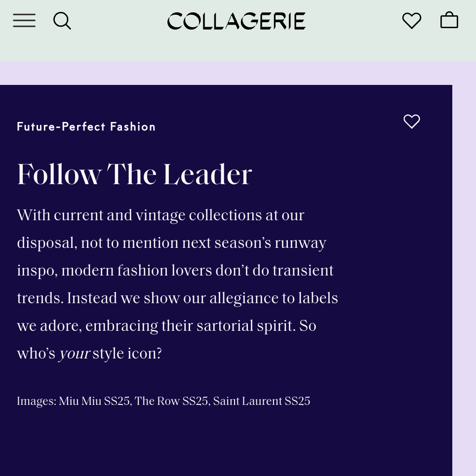Click the "style icon?" closing phrase
The image size is (476, 476).
[127, 354]
